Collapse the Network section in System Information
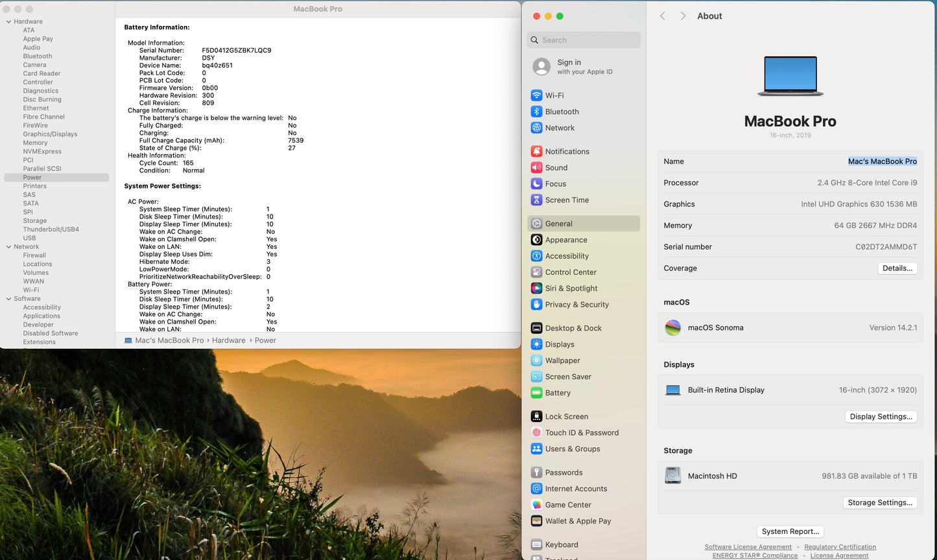The height and width of the screenshot is (560, 937). tap(8, 246)
